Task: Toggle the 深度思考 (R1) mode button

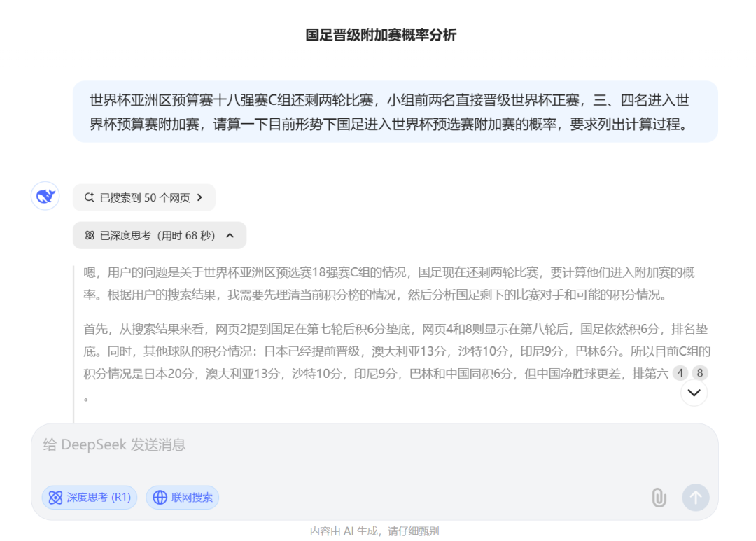Action: coord(90,497)
